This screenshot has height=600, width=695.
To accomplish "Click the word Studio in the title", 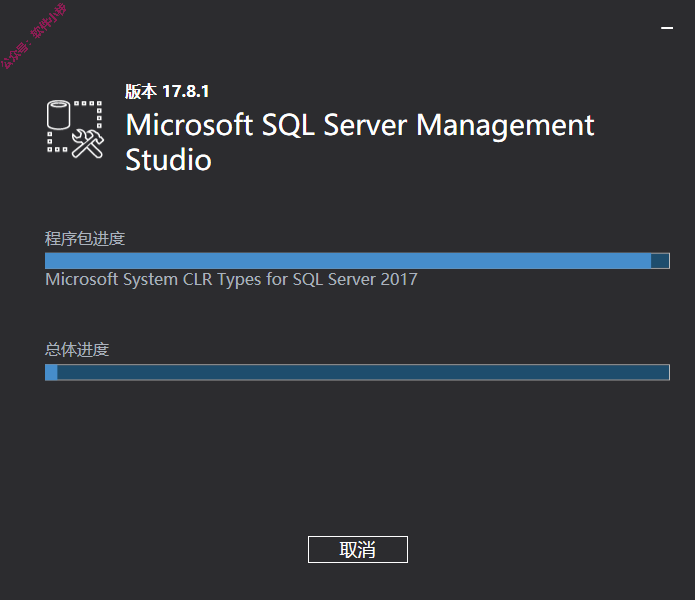I will (x=168, y=160).
